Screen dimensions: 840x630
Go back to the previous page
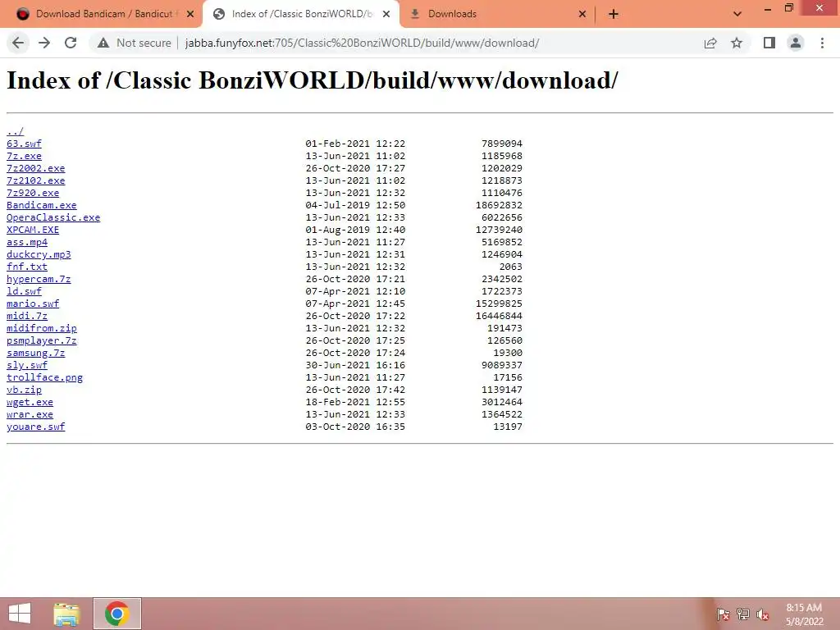(18, 43)
